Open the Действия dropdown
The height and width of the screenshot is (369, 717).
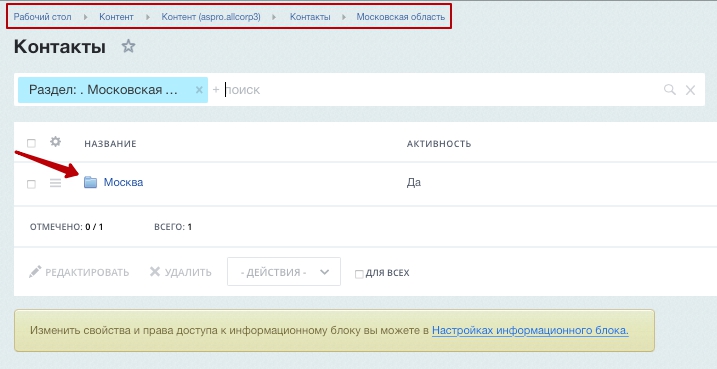284,272
